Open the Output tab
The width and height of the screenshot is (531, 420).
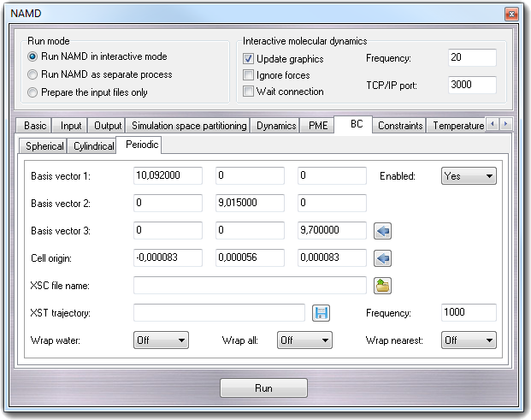pyautogui.click(x=108, y=126)
